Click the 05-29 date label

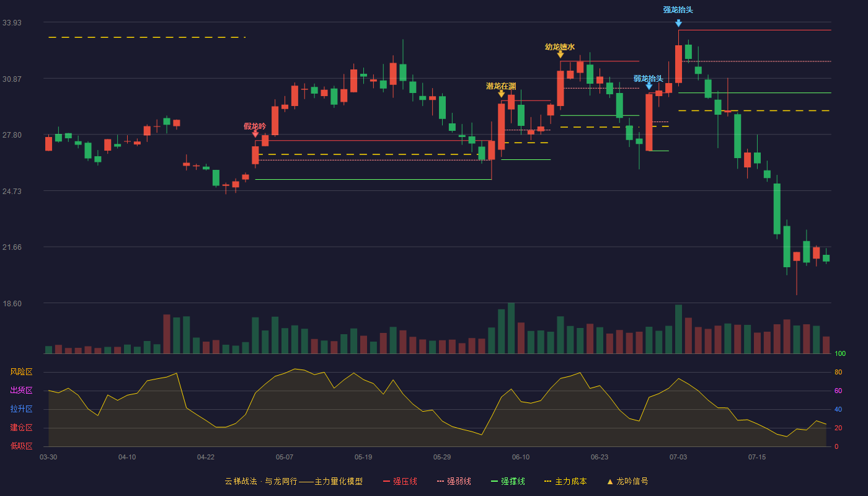coord(442,457)
